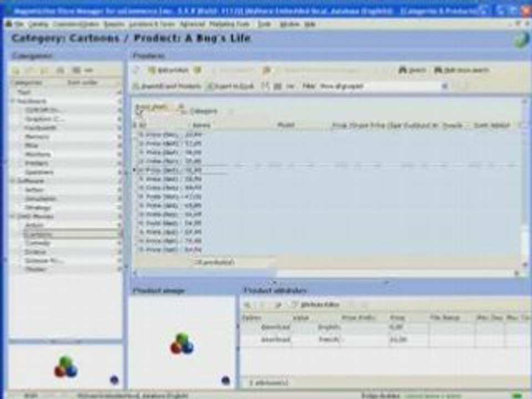Screen dimensions: 532x399
Task: Select the Hardware category
Action: click(32, 101)
